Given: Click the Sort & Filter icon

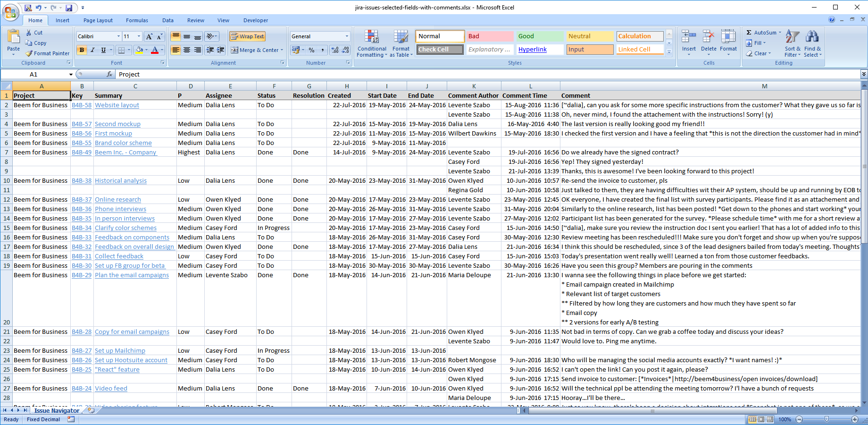Looking at the screenshot, I should (x=792, y=37).
